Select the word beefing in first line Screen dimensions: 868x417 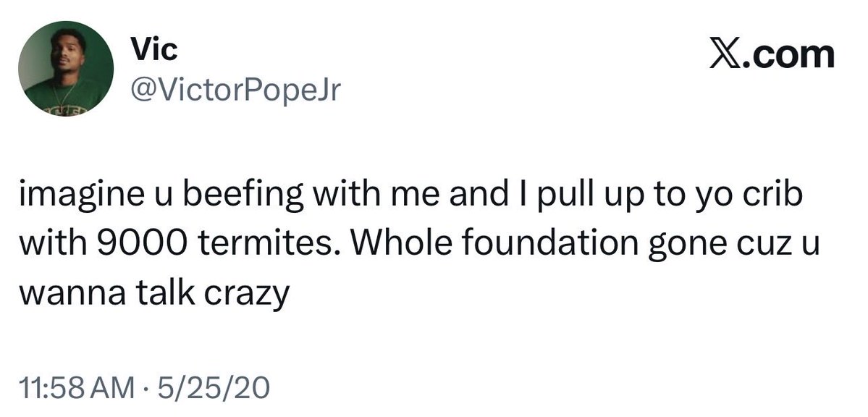pos(243,198)
